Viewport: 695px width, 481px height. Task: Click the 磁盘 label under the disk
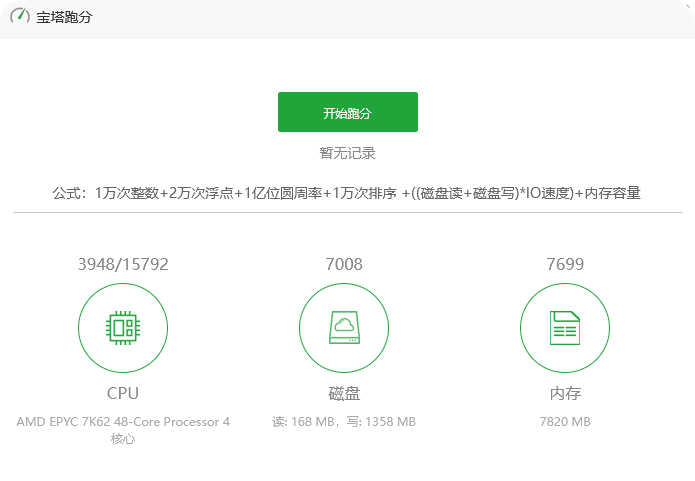coord(344,393)
